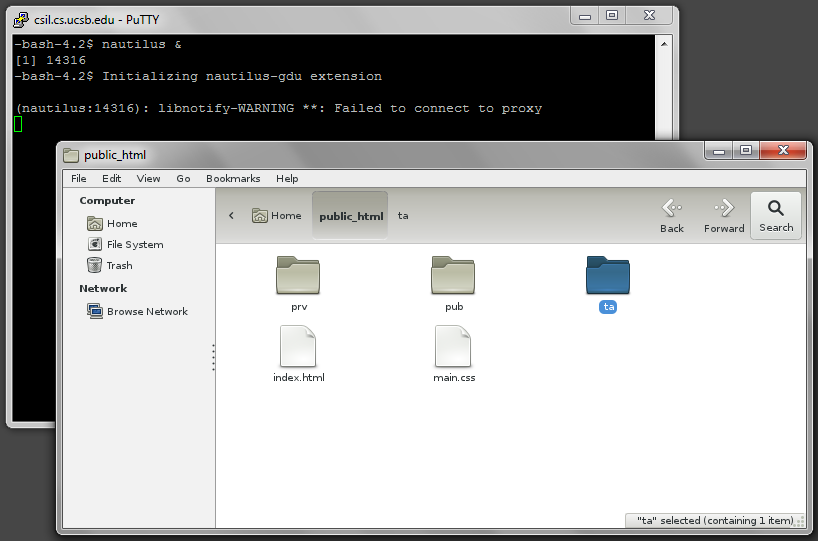Viewport: 818px width, 541px height.
Task: Click the PuTTY terminal cursor line
Action: [18, 124]
